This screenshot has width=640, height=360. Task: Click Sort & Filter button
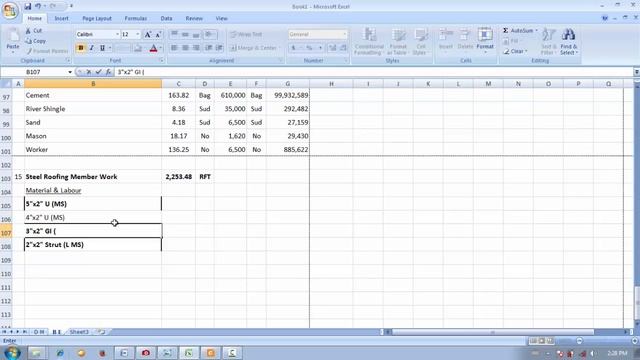point(548,41)
